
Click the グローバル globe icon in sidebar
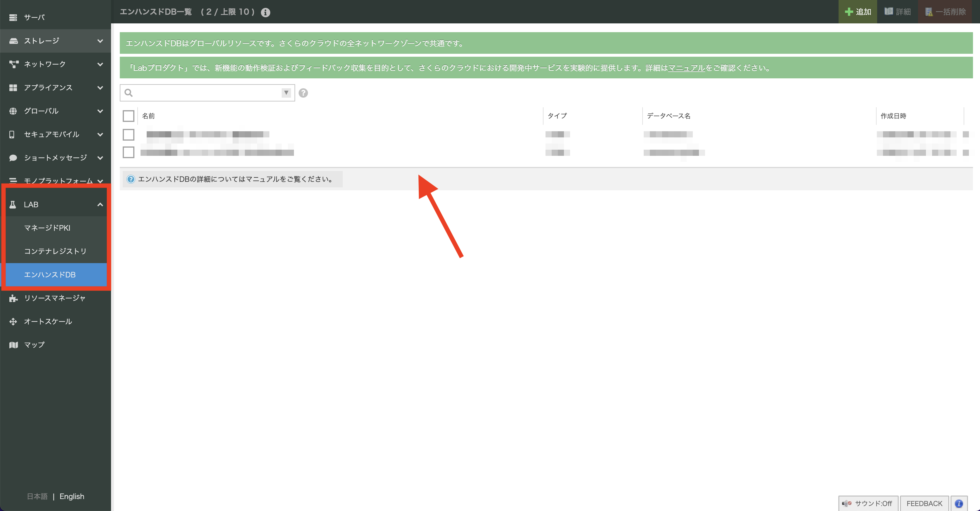point(13,111)
